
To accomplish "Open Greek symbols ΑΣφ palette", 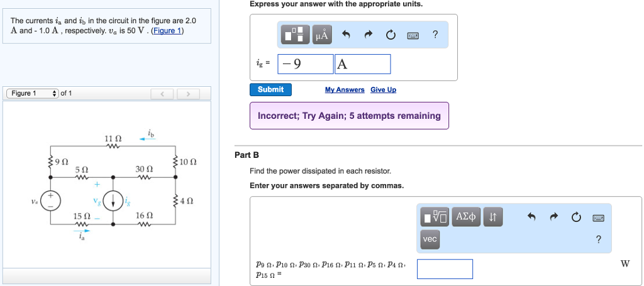I will (466, 217).
